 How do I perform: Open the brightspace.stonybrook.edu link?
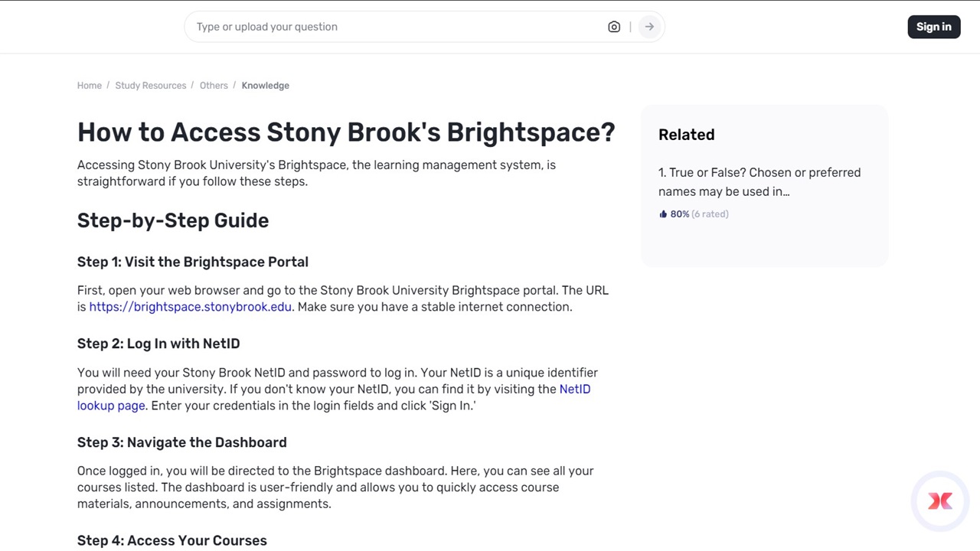190,306
